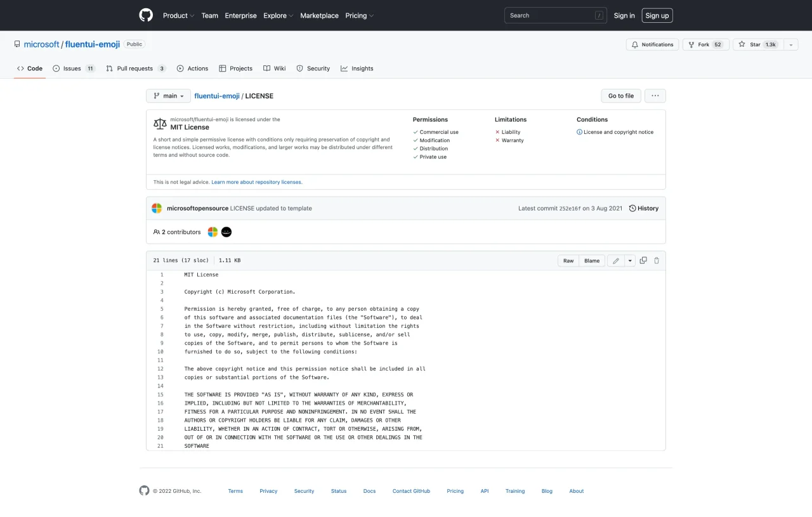Click Learn more about repository licenses link
This screenshot has width=812, height=517.
[x=257, y=182]
